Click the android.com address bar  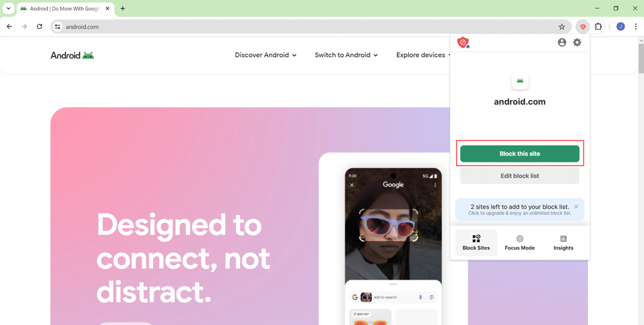(x=311, y=26)
